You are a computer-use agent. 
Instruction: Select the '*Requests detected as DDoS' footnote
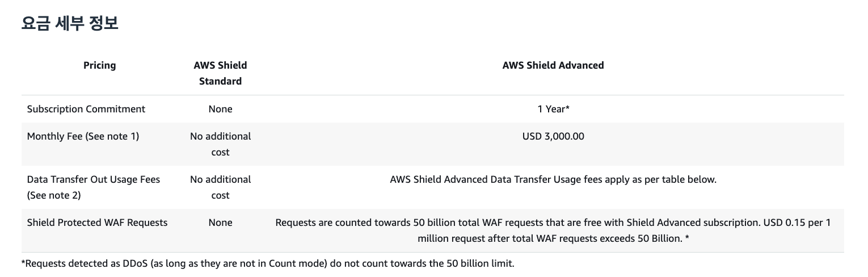coord(268,263)
